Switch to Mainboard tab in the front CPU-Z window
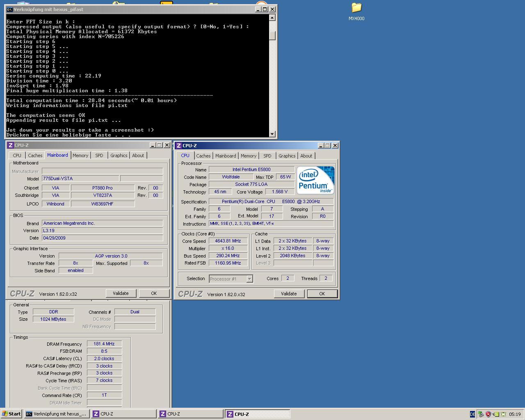Viewport: 525px width, 420px height. coord(226,156)
